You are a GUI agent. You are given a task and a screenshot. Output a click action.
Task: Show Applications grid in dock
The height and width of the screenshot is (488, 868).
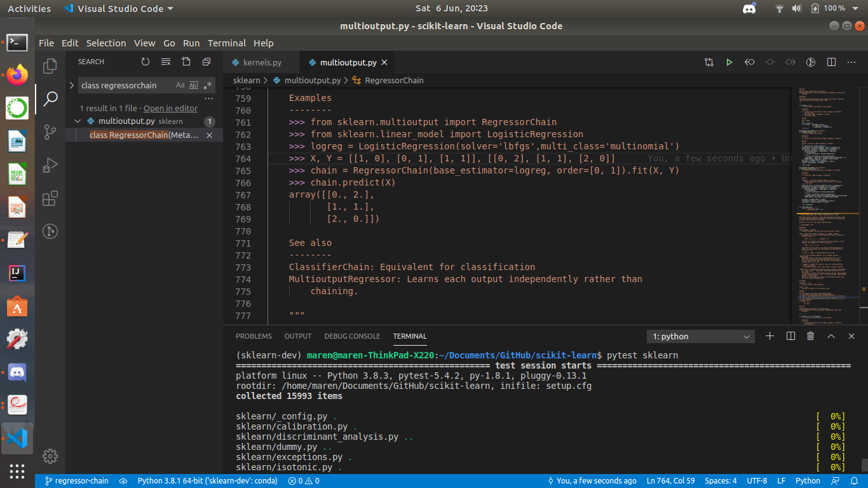(17, 471)
